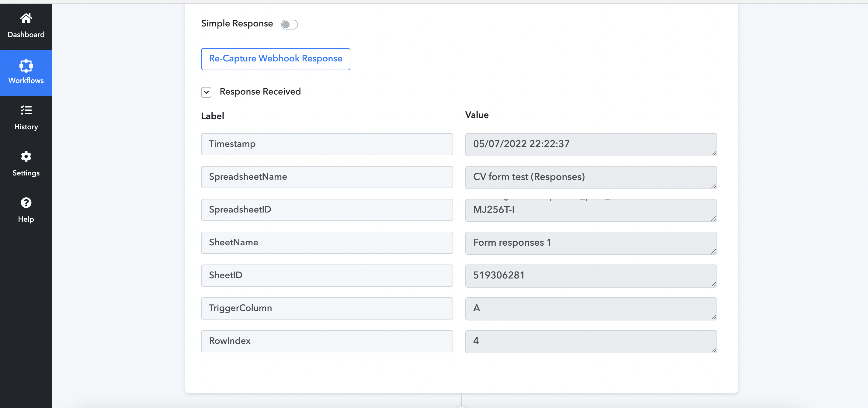This screenshot has width=868, height=408.
Task: Click the resize handle of the TriggerColumn value
Action: (x=714, y=317)
